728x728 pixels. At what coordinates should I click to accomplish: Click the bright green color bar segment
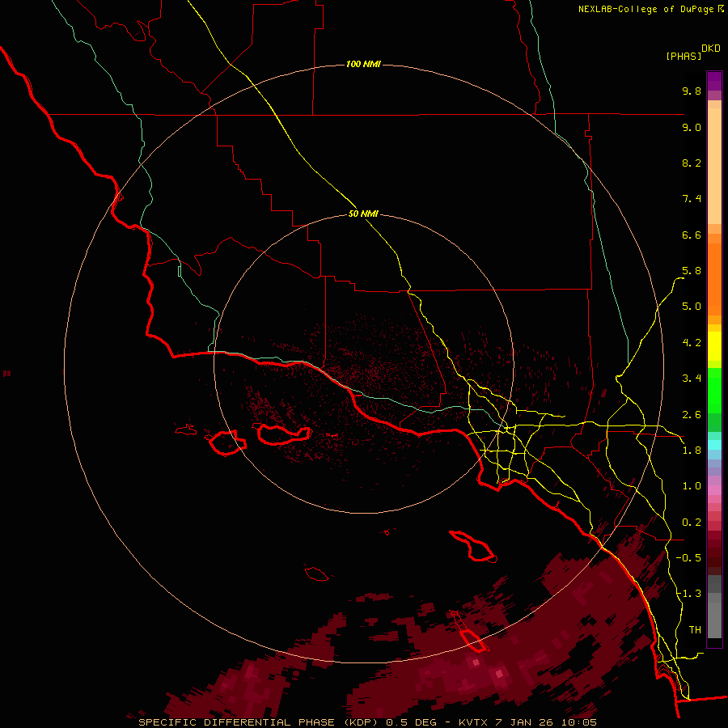click(714, 391)
